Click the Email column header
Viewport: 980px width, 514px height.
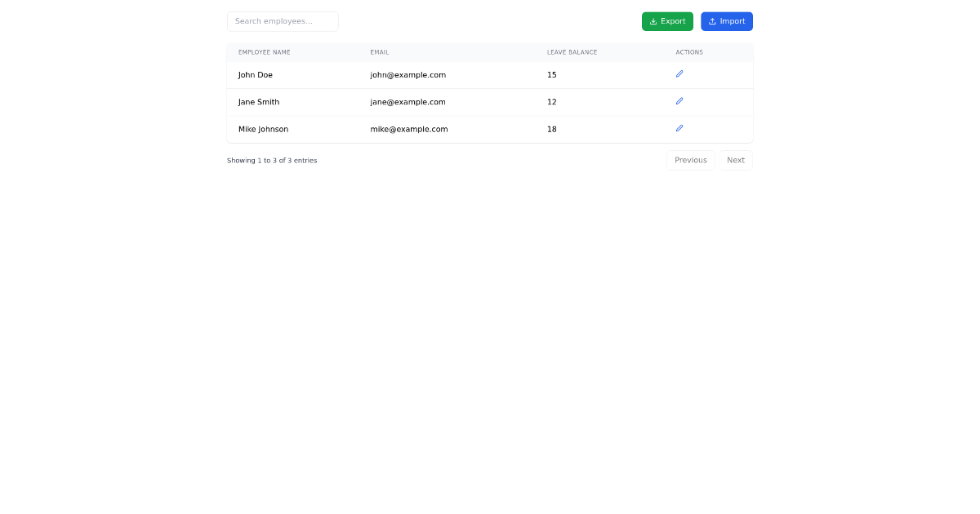(x=380, y=52)
